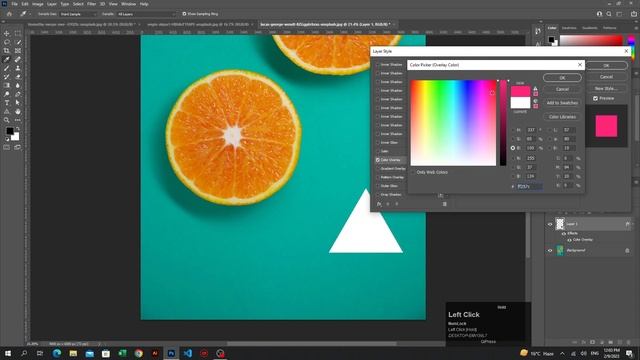Swap foreground and background colors
Image resolution: width=640 pixels, height=360 pixels.
(x=18, y=129)
